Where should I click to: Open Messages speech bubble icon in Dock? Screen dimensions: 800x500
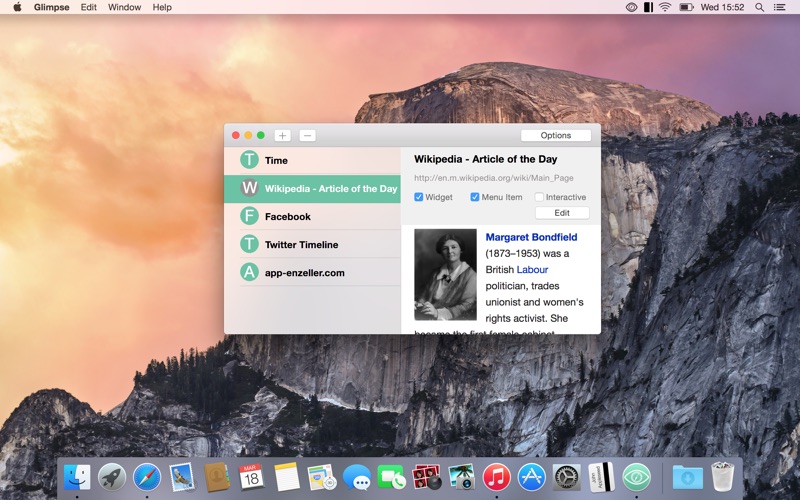pyautogui.click(x=357, y=478)
